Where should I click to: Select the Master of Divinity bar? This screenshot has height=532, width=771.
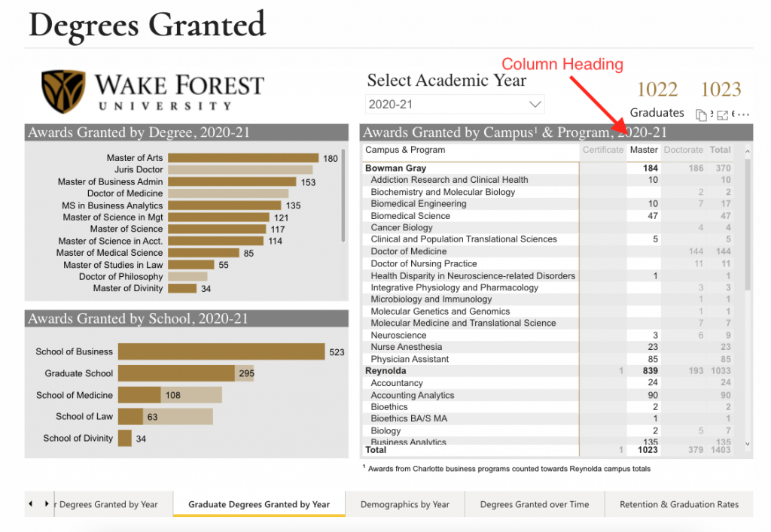[x=182, y=288]
